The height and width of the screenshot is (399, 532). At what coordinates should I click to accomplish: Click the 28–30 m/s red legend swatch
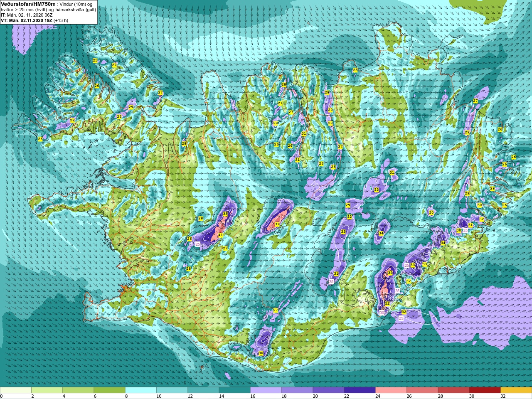pyautogui.click(x=453, y=390)
